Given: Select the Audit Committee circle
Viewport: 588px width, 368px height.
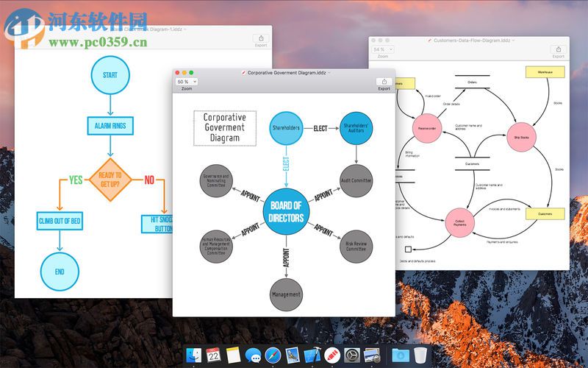Looking at the screenshot, I should click(x=356, y=180).
